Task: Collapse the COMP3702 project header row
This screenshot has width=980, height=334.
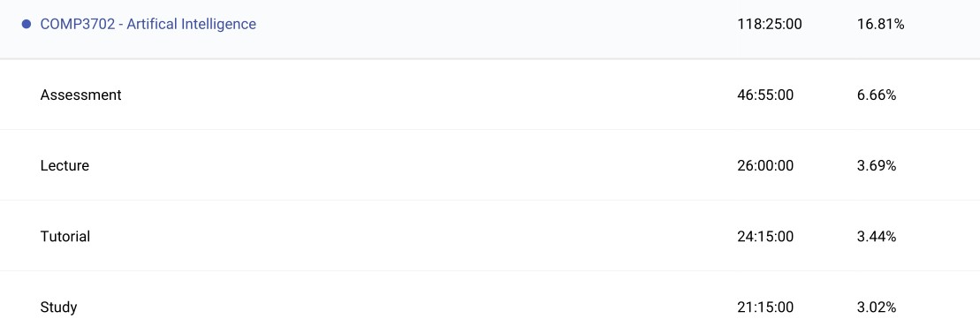Action: click(x=490, y=29)
